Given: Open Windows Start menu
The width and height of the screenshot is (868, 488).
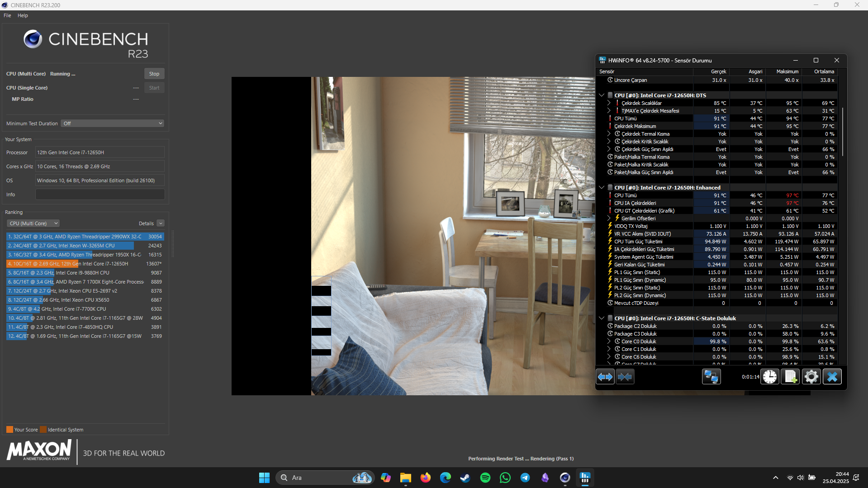Looking at the screenshot, I should coord(264,478).
